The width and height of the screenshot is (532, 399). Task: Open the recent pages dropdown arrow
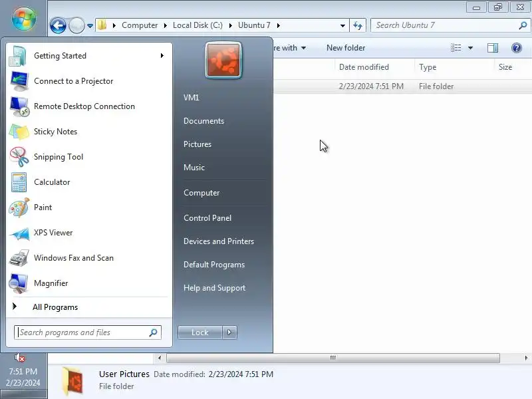click(x=90, y=26)
